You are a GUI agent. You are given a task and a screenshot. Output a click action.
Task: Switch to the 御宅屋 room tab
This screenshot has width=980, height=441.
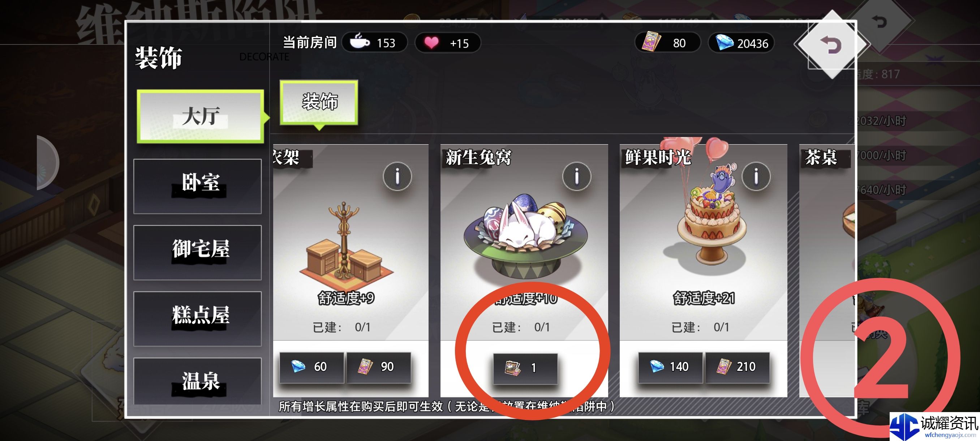point(197,252)
